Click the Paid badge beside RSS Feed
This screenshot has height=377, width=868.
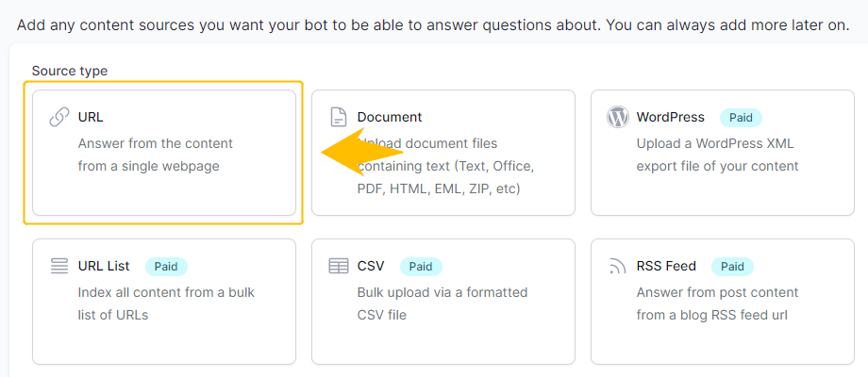[732, 267]
